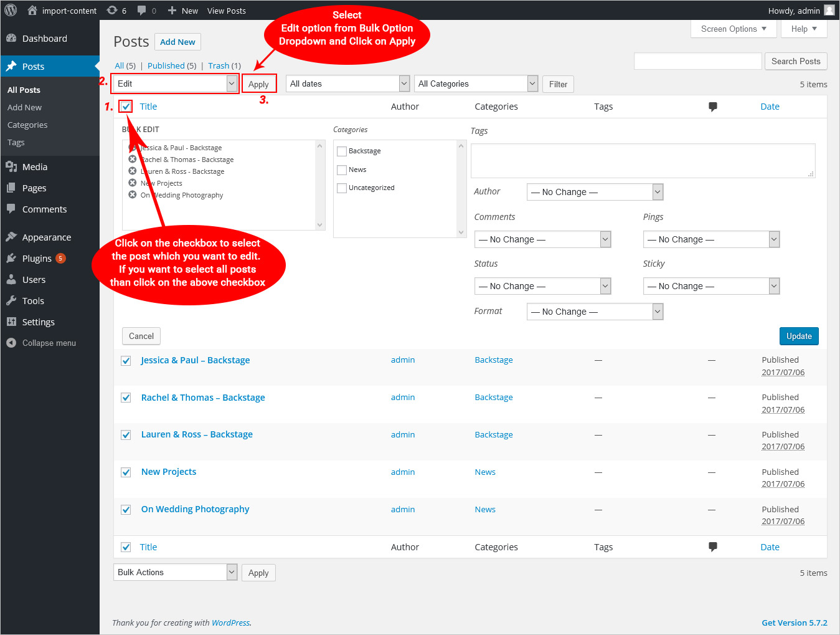The width and height of the screenshot is (840, 635).
Task: Uncheck the New Projects post checkbox
Action: [x=126, y=472]
